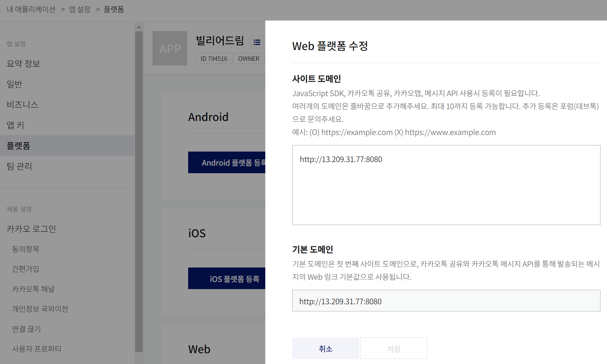This screenshot has height=364, width=607.
Task: Click the APP thumbnail icon
Action: tap(170, 48)
